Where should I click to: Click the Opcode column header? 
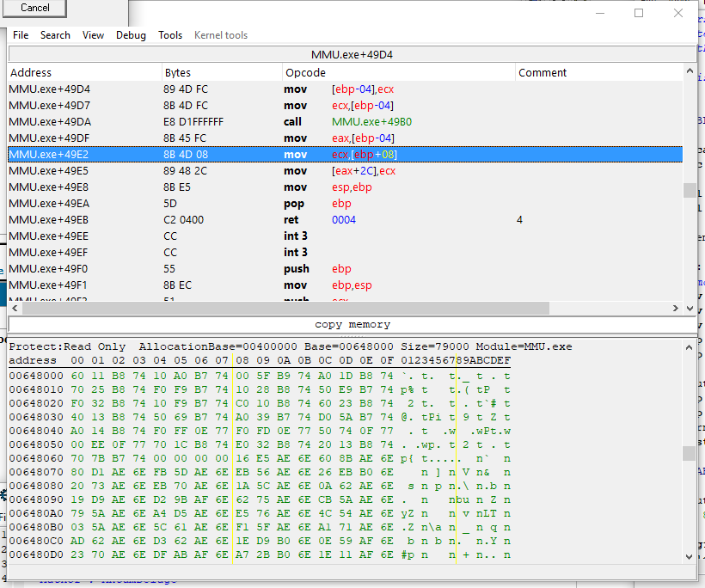[398, 73]
